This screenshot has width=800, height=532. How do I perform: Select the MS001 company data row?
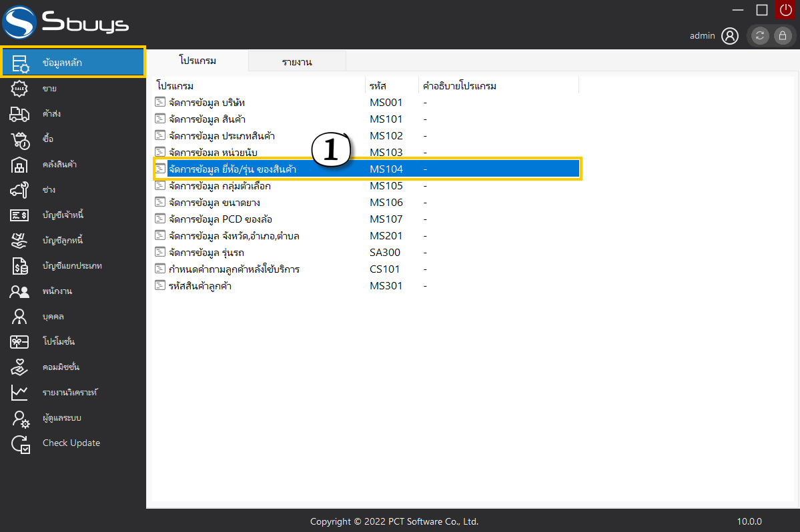(x=208, y=103)
